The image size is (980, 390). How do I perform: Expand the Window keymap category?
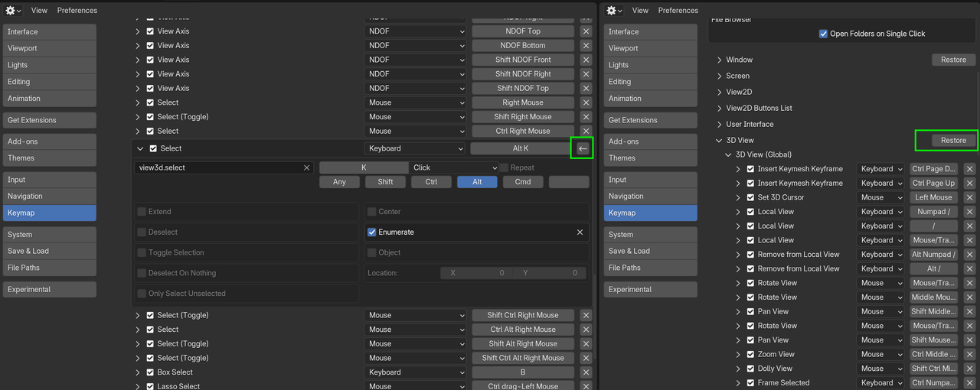coord(720,60)
